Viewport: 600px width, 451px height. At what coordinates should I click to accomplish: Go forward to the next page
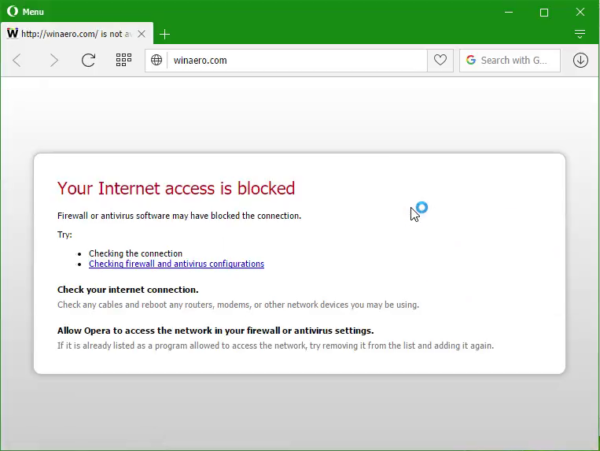54,60
